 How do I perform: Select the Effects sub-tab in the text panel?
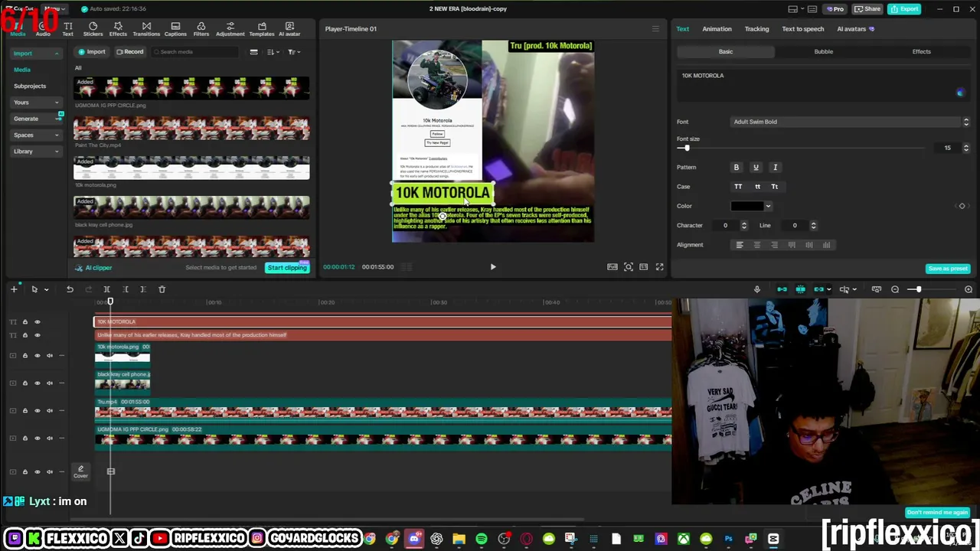click(921, 52)
